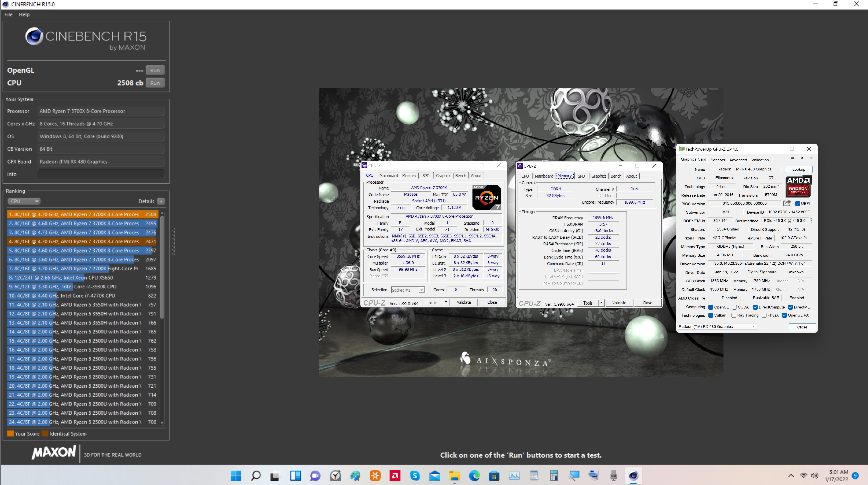Open the Socket #1 selection dropdown
Image resolution: width=868 pixels, height=485 pixels.
pyautogui.click(x=408, y=290)
